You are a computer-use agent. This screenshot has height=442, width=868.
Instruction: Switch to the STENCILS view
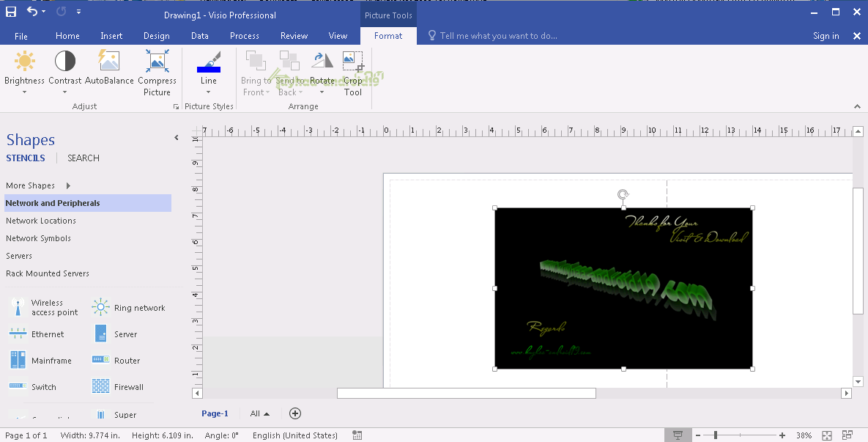(x=26, y=158)
